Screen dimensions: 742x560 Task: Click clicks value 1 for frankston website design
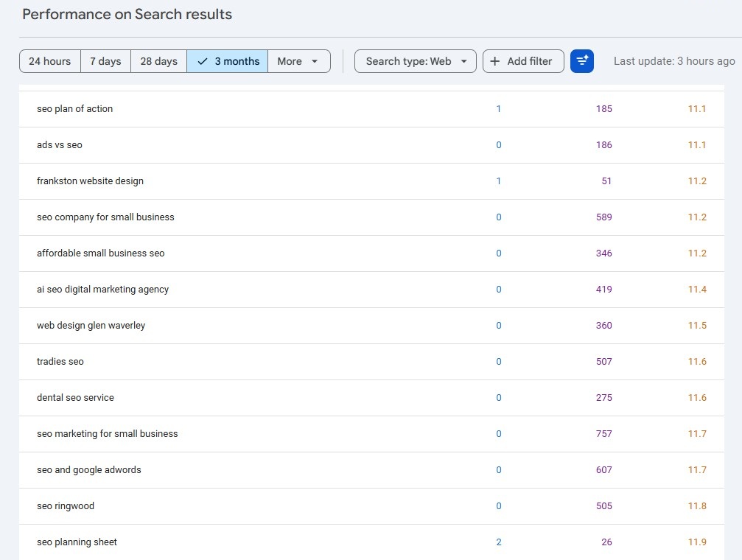click(x=499, y=181)
